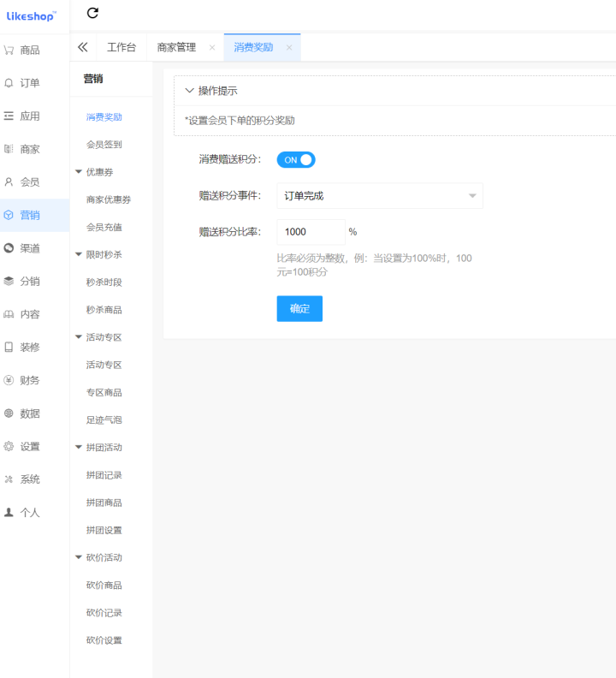This screenshot has height=678, width=616.
Task: Open 砍价商品 submenu item
Action: click(x=104, y=585)
